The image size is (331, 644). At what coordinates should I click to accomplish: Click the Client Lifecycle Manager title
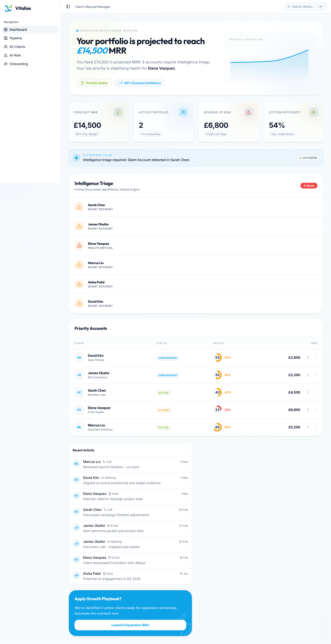coord(93,7)
